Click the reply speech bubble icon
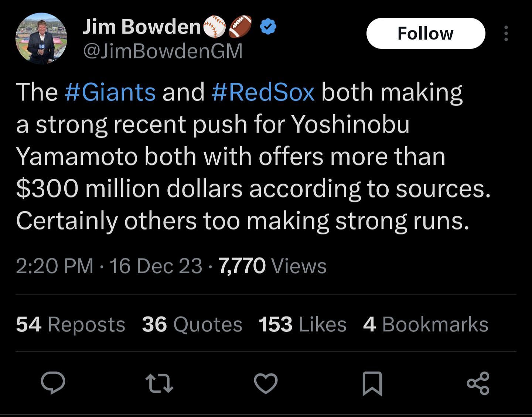Screen dimensions: 532x417 click(x=53, y=383)
